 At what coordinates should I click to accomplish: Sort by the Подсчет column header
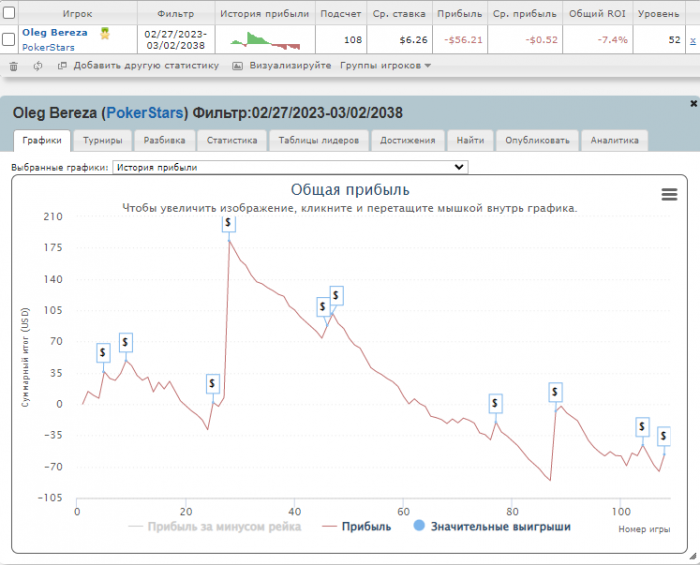click(x=341, y=14)
